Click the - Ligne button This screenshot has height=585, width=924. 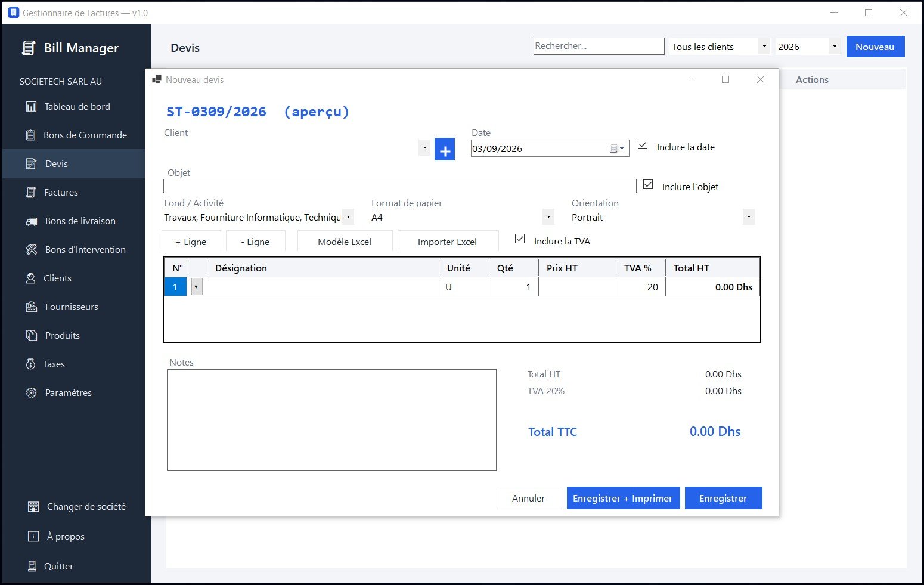tap(255, 242)
